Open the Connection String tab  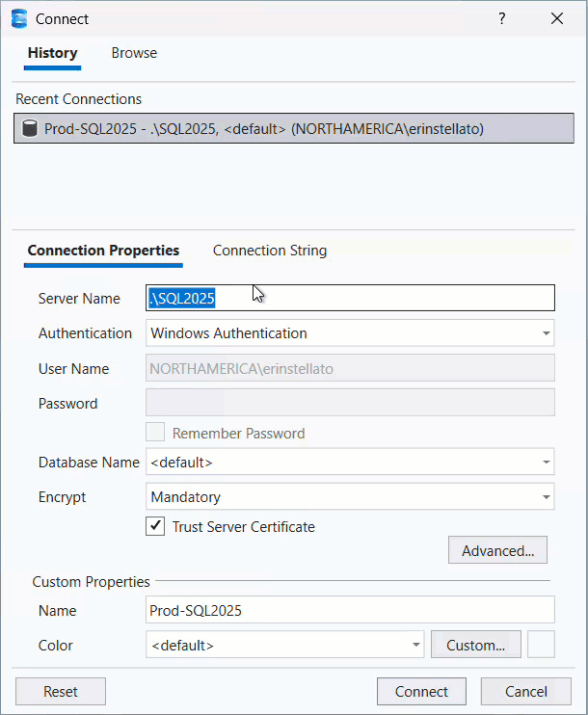(270, 251)
